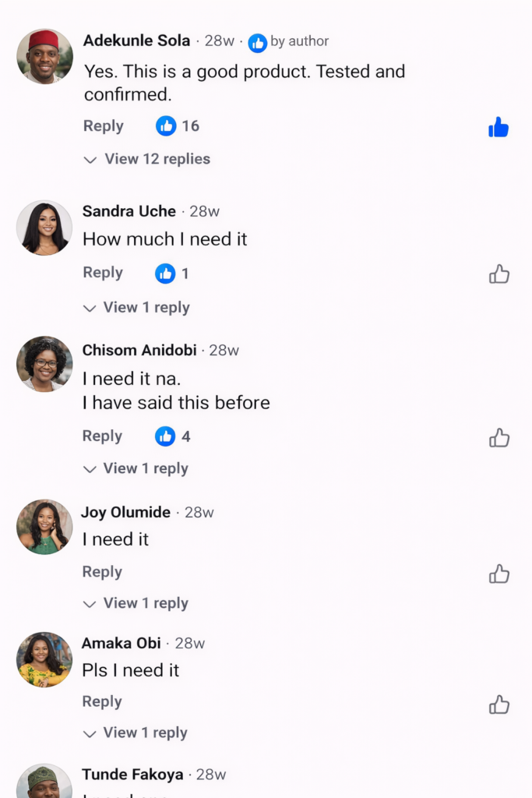Expand View 1 reply under Sandra Uche
Image resolution: width=532 pixels, height=798 pixels.
(136, 308)
